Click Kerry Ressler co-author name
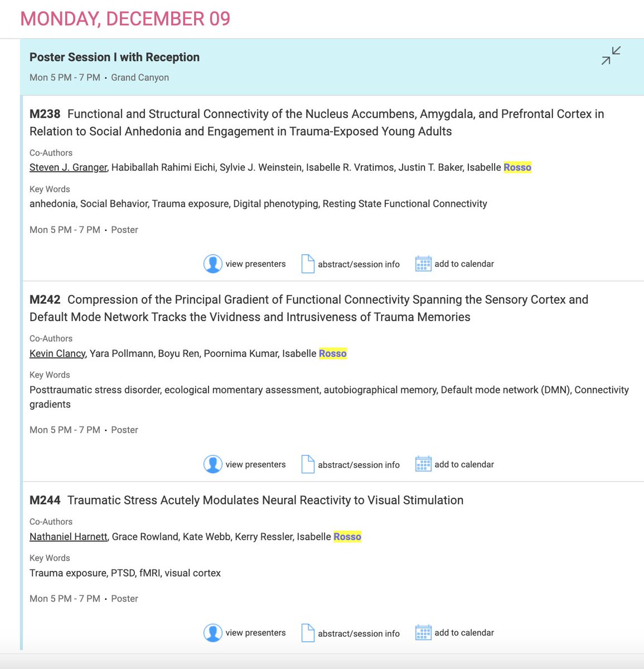644x669 pixels. click(x=264, y=536)
